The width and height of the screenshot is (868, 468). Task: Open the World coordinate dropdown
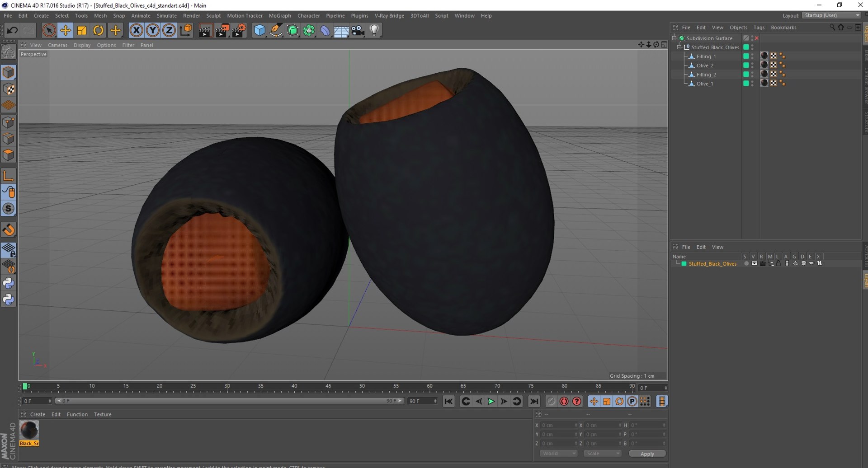click(558, 454)
